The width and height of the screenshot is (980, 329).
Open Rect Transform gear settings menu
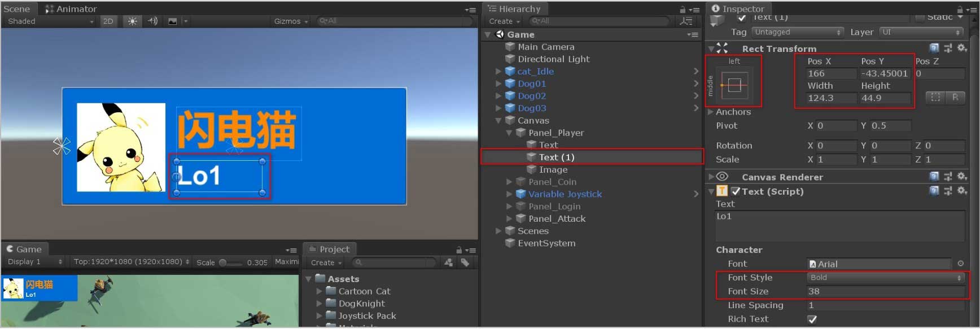(962, 48)
